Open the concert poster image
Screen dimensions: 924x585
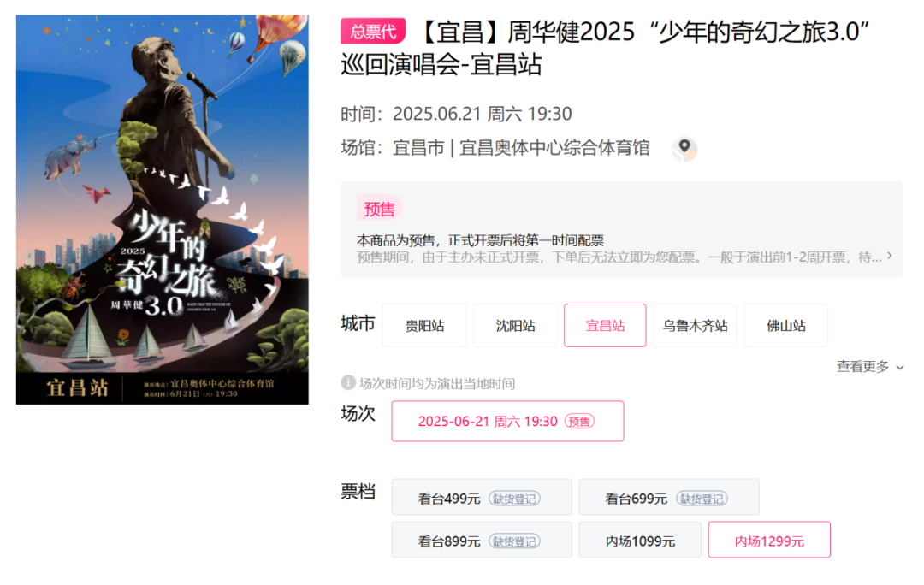[x=162, y=210]
